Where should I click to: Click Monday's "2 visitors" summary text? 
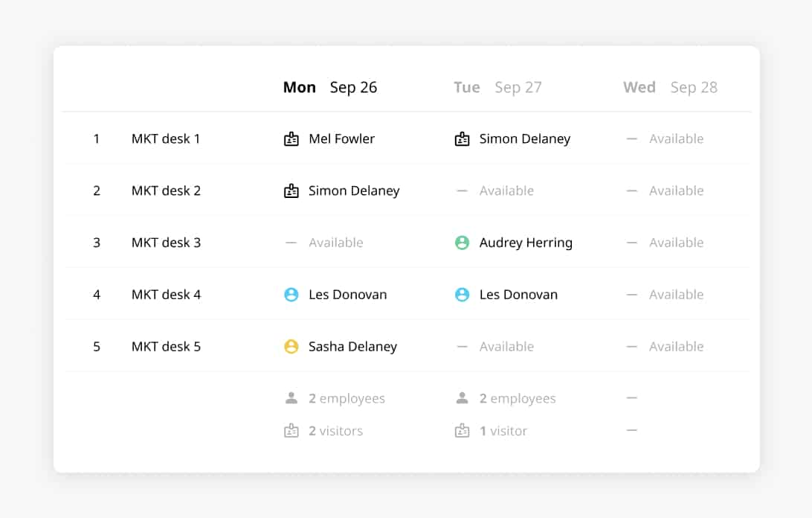pos(335,431)
